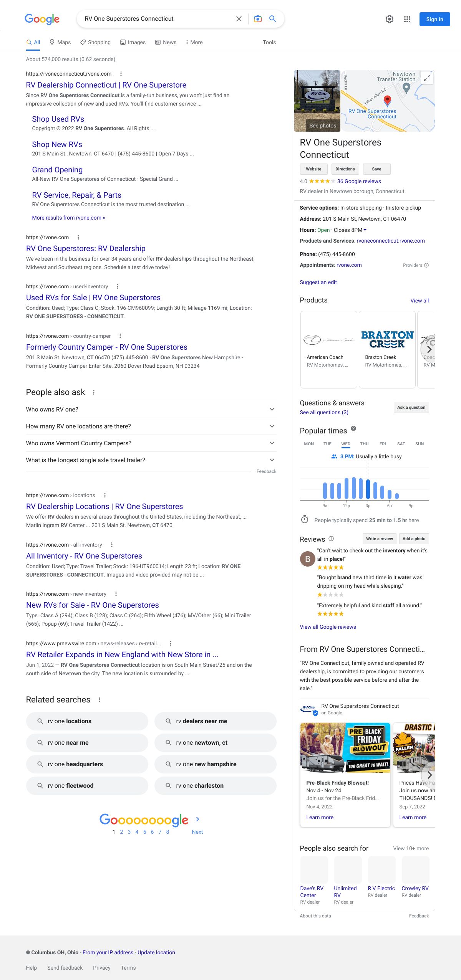This screenshot has height=980, width=461.
Task: Click the search by image camera icon
Action: coord(258,19)
